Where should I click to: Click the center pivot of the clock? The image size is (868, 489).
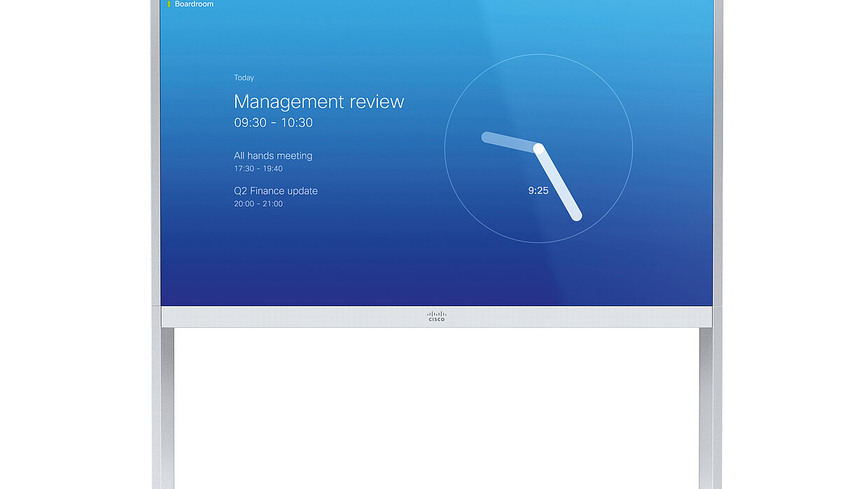[x=538, y=148]
